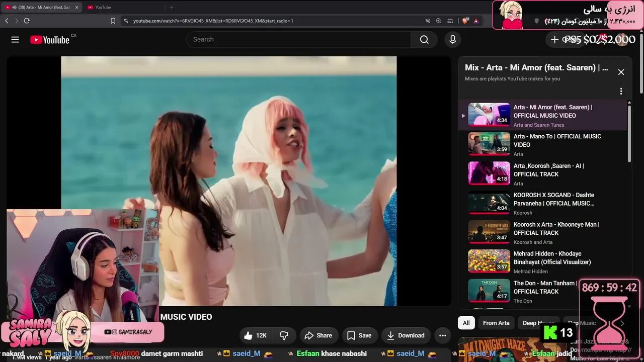Image resolution: width=644 pixels, height=362 pixels.
Task: Open the Brave Rewards triangle icon
Action: (476, 21)
